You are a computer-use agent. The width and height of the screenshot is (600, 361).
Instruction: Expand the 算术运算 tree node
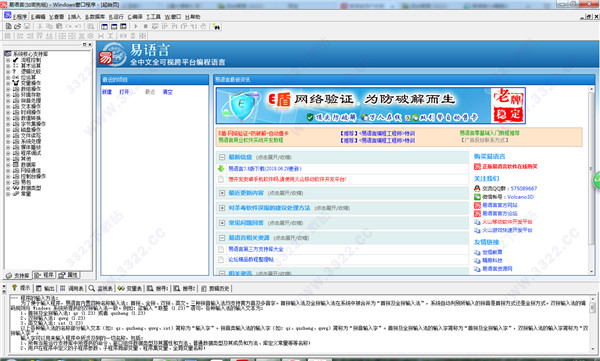click(8, 66)
